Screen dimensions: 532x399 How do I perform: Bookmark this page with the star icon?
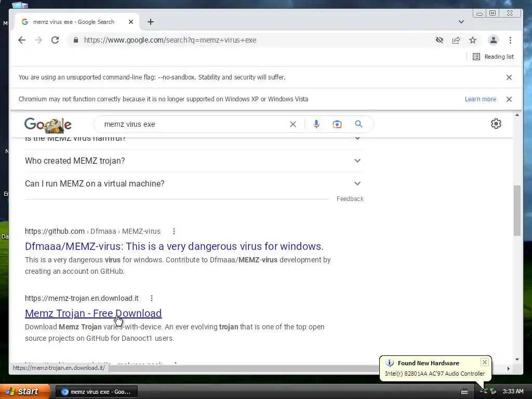(x=473, y=40)
